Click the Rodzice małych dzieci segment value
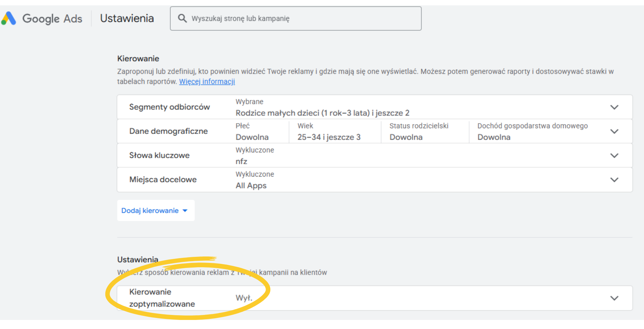644x329 pixels. 322,113
